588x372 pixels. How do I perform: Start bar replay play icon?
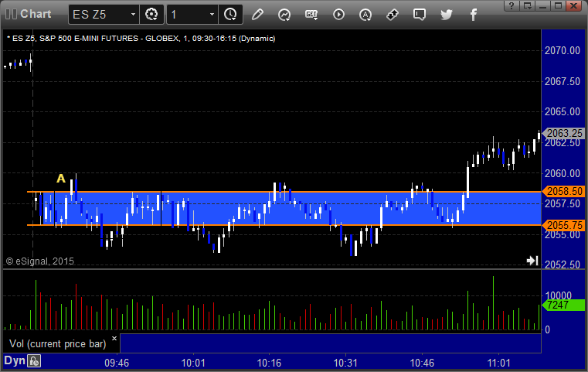[338, 15]
